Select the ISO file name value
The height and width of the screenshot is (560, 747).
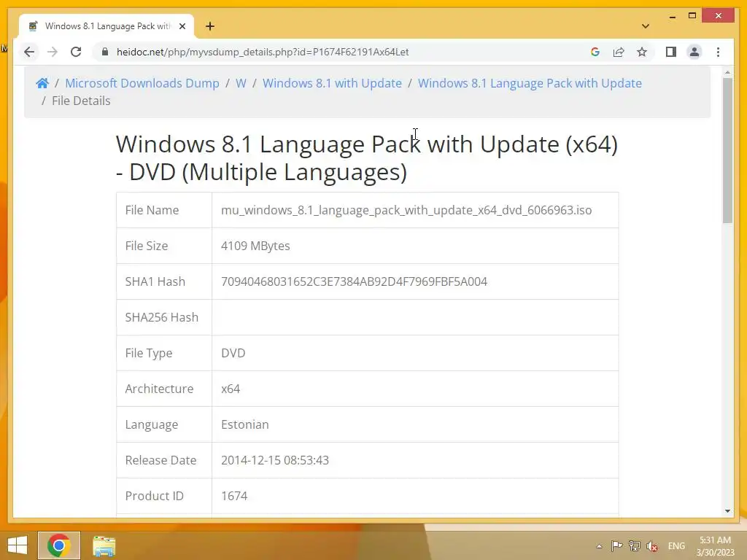tap(406, 210)
